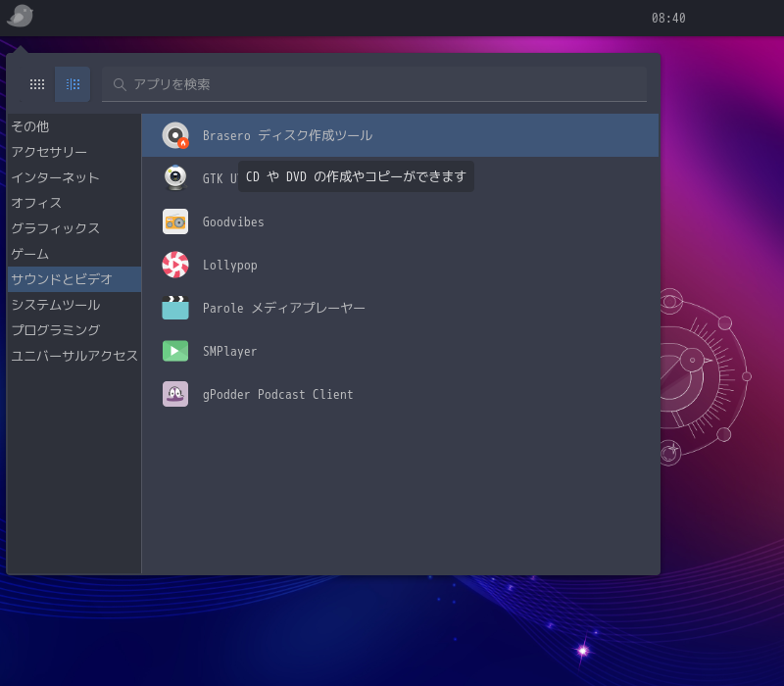Select the ユニバーサルアクセス category
784x686 pixels.
click(x=74, y=356)
